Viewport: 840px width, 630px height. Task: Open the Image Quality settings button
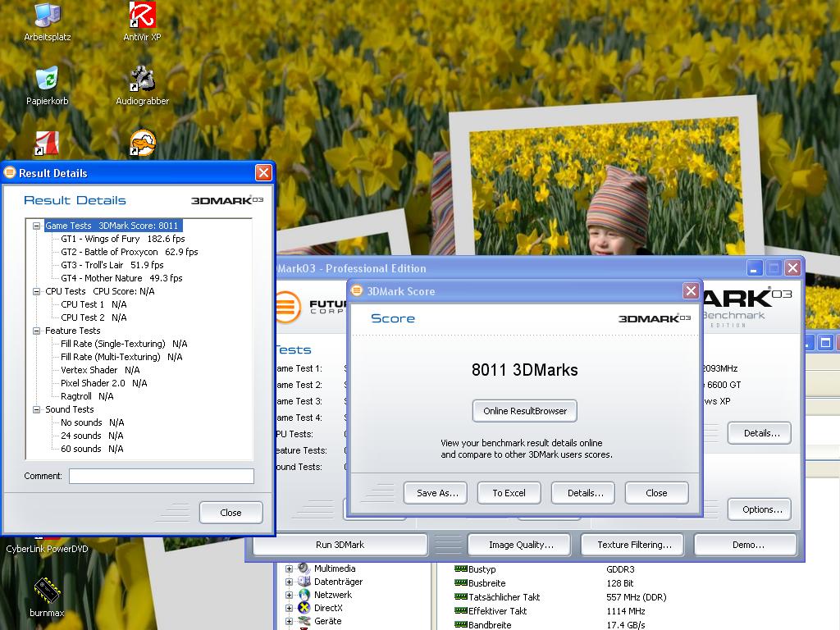click(x=521, y=545)
